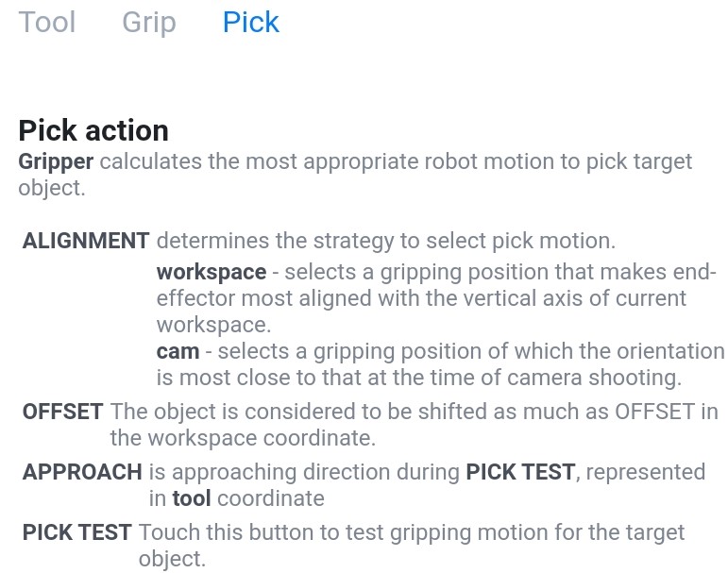Click the bold "workspace" term
Viewport: 728px width, 573px height.
point(212,272)
